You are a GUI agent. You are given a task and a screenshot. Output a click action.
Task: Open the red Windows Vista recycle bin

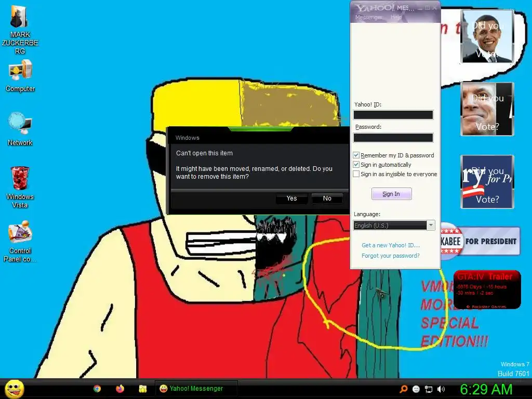pos(20,187)
